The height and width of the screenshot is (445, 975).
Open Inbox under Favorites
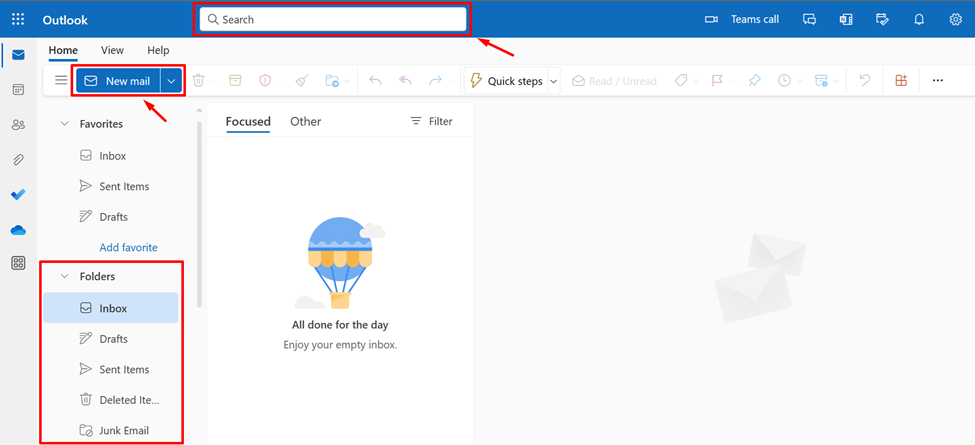point(111,156)
